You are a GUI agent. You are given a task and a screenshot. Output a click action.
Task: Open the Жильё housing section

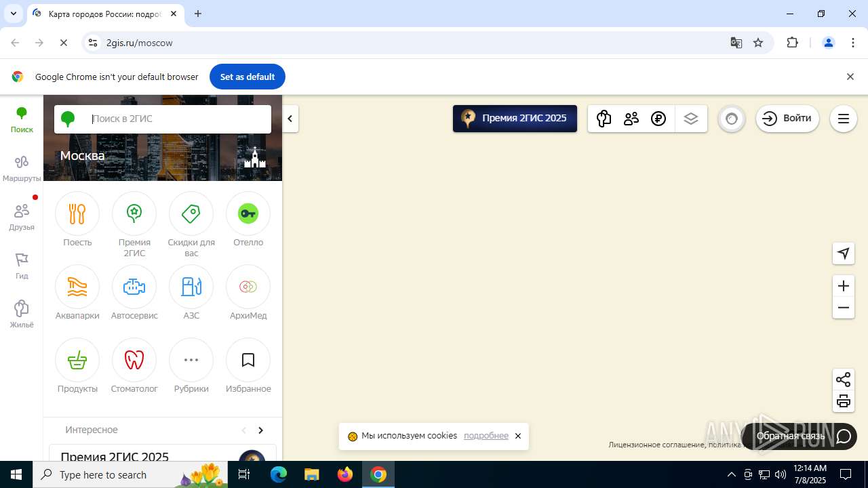pyautogui.click(x=22, y=315)
